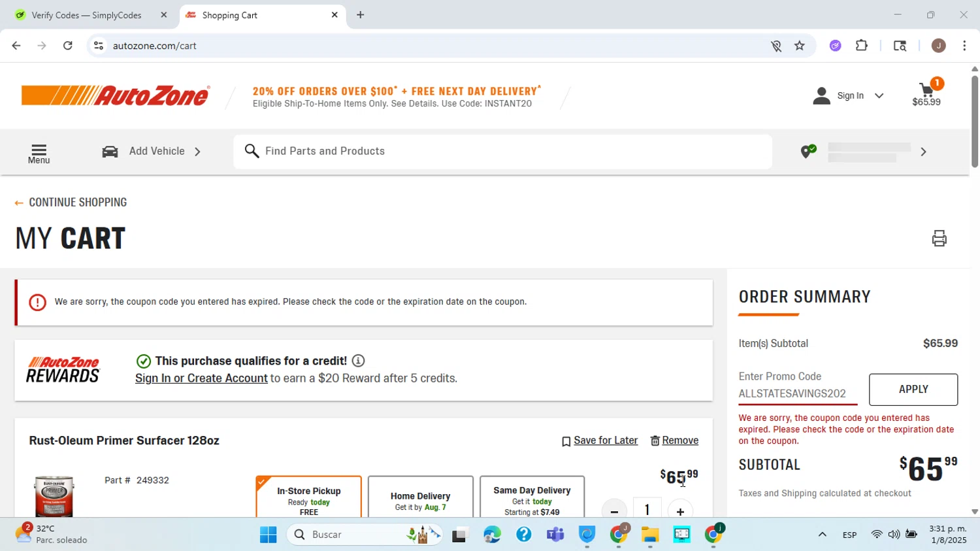Open File Explorer from taskbar
Image resolution: width=980 pixels, height=551 pixels.
click(650, 535)
